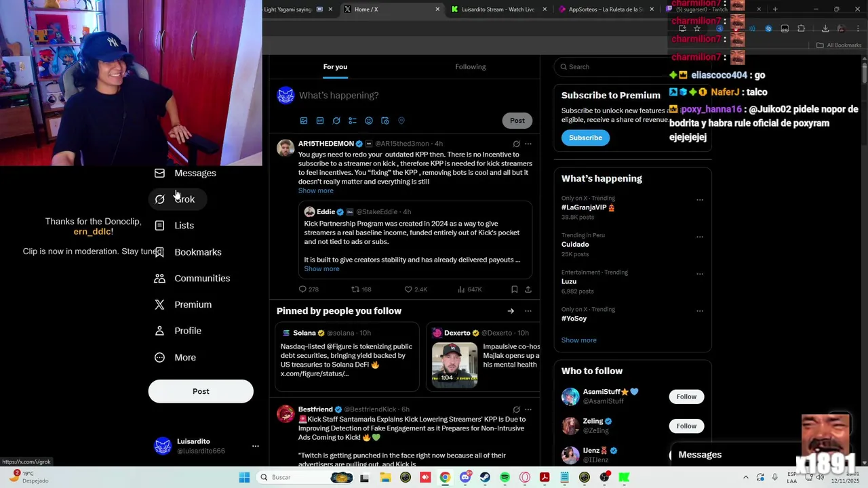Share the AR15THEDEMON post
Image resolution: width=868 pixels, height=488 pixels.
coord(528,289)
